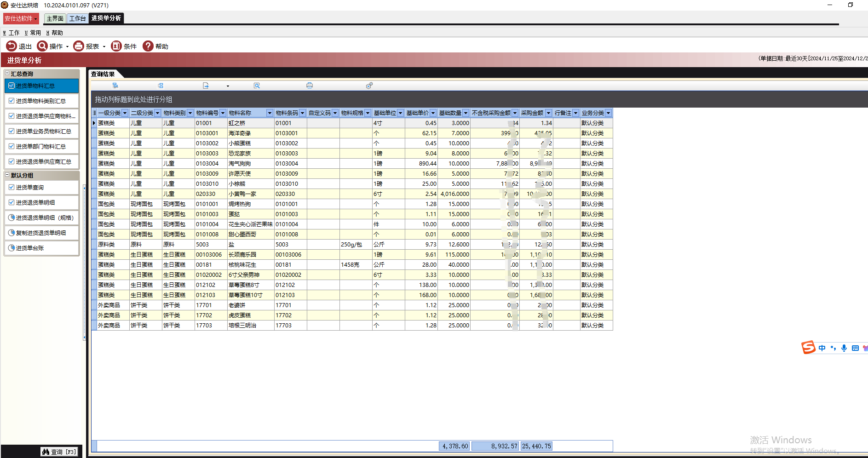This screenshot has height=458, width=868.
Task: Select the row for 虹之桥
Action: (352, 123)
